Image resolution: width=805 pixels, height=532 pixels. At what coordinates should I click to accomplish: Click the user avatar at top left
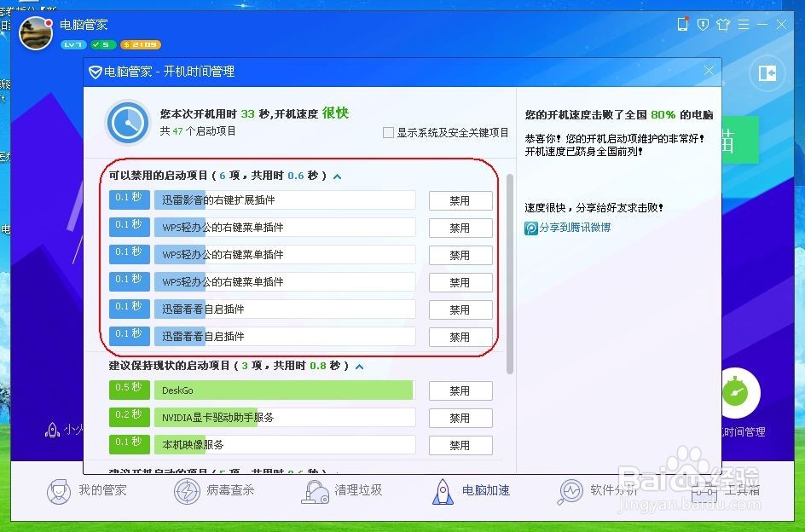pos(35,33)
